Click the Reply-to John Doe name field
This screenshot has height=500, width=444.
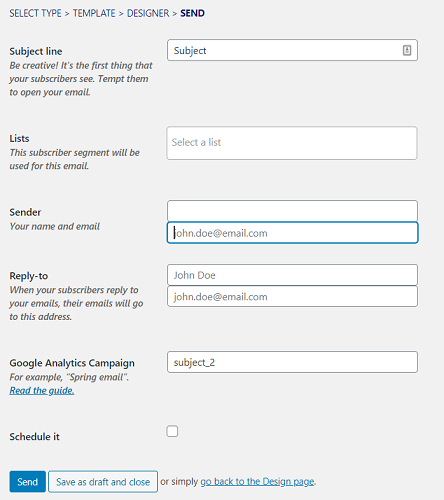[x=292, y=275]
